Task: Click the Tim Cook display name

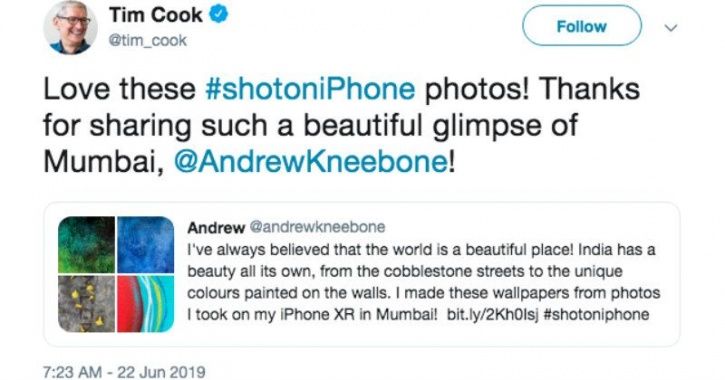Action: (x=156, y=15)
